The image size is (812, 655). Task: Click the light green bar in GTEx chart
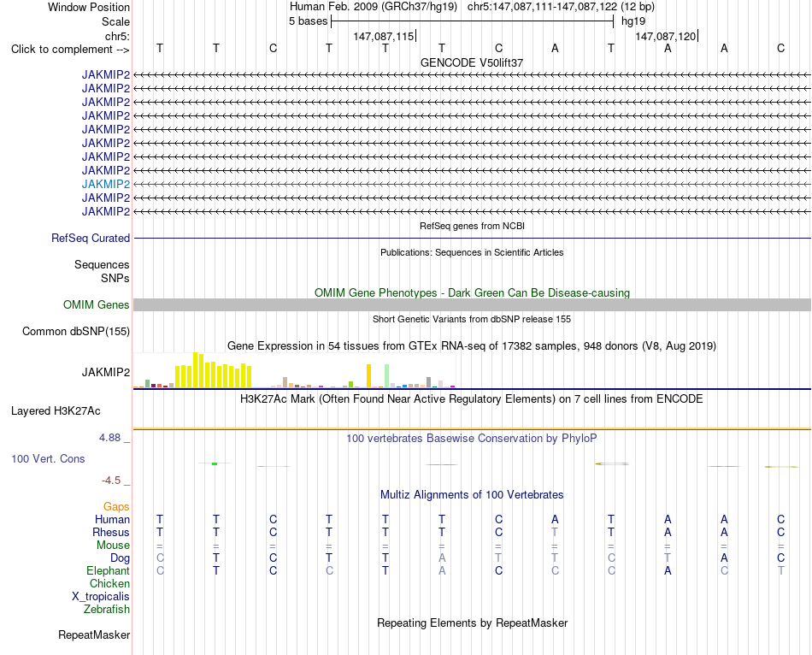tap(386, 375)
